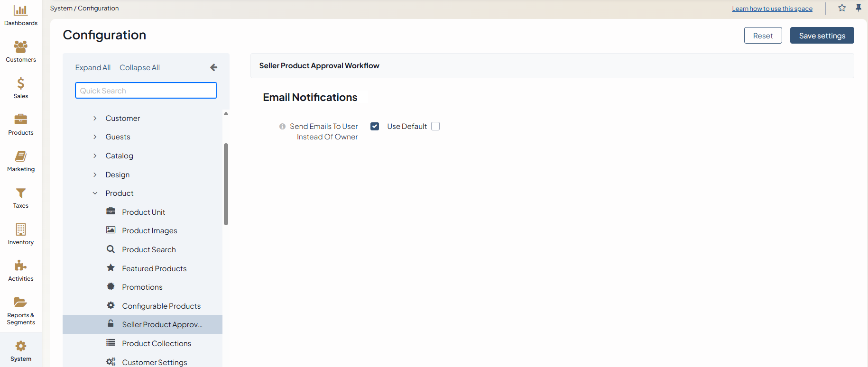The width and height of the screenshot is (868, 367).
Task: Expand the Customer tree node
Action: 95,118
